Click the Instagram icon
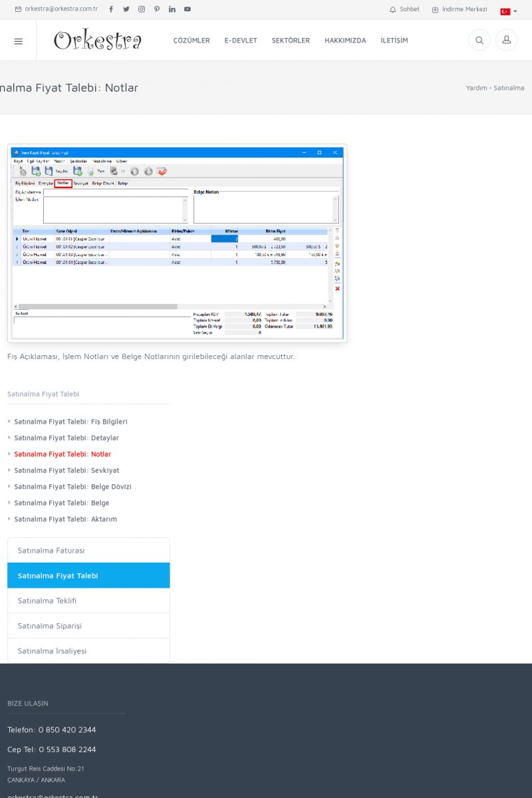This screenshot has width=532, height=798. point(142,9)
